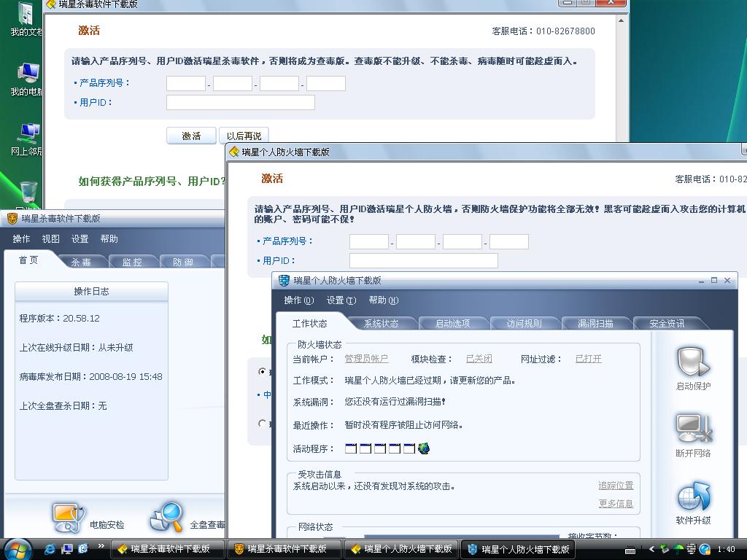This screenshot has height=560, width=747.
Task: Click the green umbrella tray icon
Action: pyautogui.click(x=678, y=549)
